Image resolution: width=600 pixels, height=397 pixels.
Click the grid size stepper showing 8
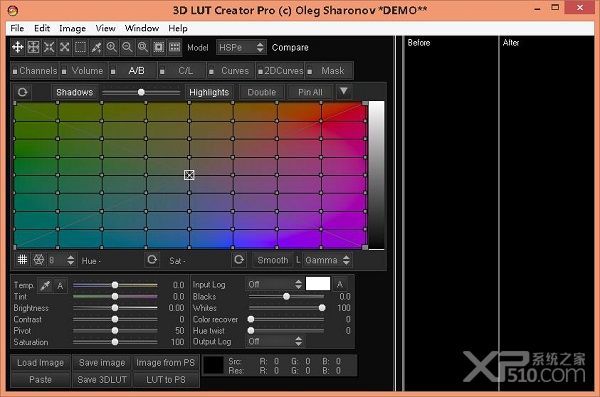point(61,260)
